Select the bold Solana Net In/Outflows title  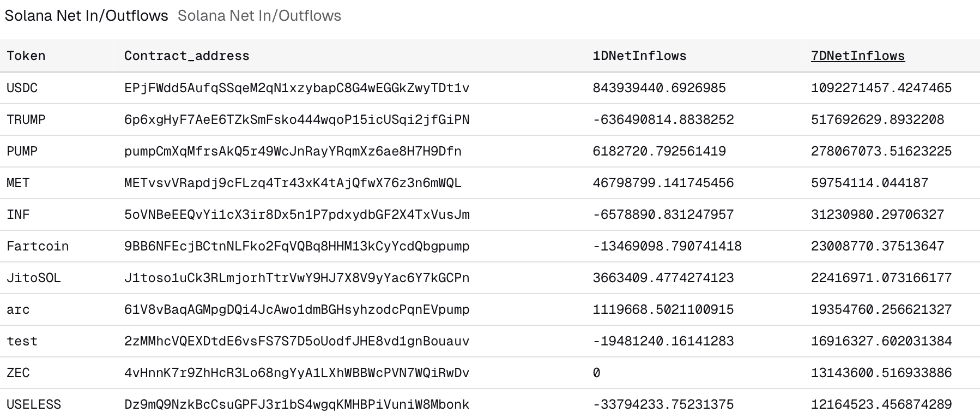(86, 15)
